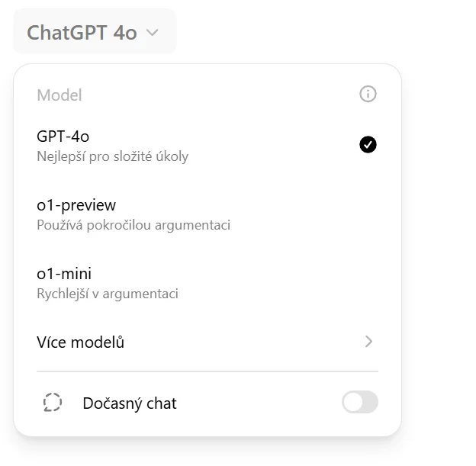Choose the o1-mini model
The height and width of the screenshot is (466, 476).
coord(207,283)
